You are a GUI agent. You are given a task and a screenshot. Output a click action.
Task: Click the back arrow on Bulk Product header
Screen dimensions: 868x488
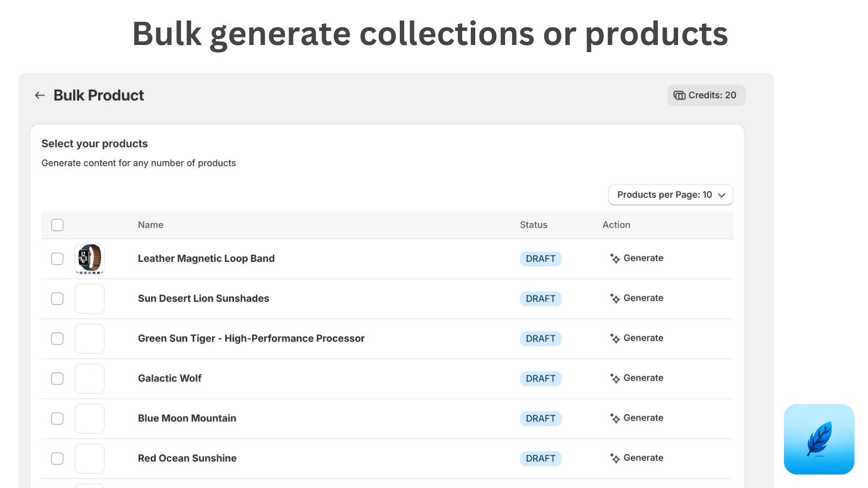pos(39,95)
